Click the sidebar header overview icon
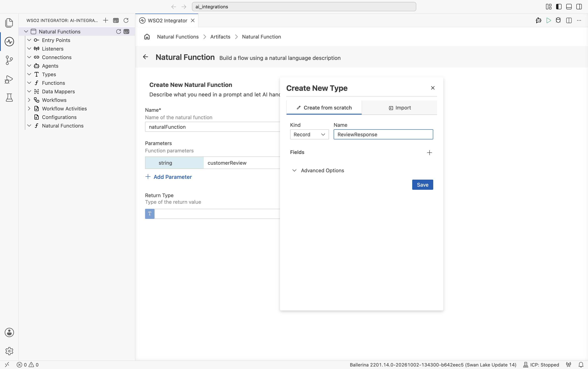The height and width of the screenshot is (369, 588). click(116, 20)
